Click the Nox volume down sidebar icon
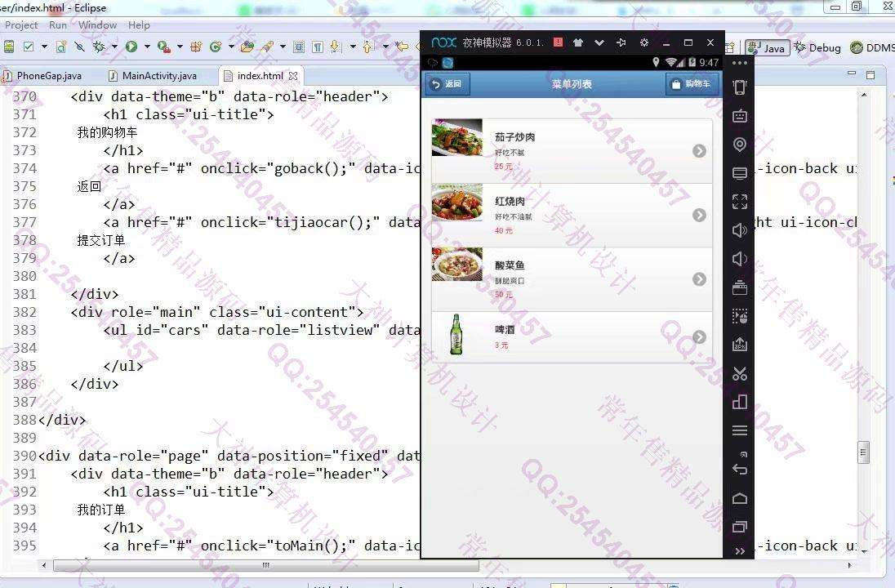This screenshot has width=895, height=588. pos(740,259)
